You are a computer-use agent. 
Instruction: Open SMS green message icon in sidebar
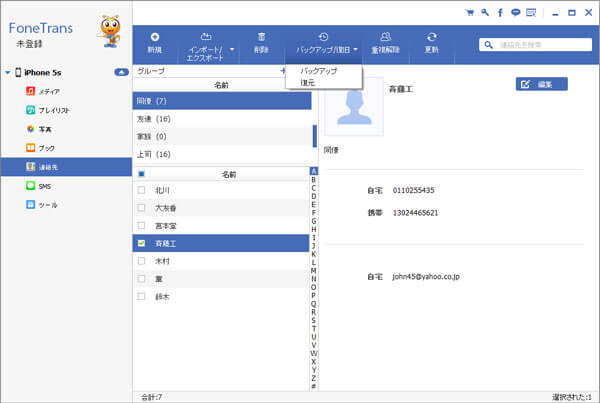tap(31, 186)
